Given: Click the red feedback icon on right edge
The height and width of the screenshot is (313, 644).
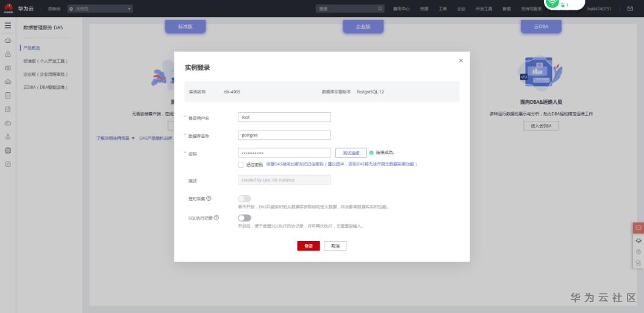Looking at the screenshot, I should [x=639, y=228].
